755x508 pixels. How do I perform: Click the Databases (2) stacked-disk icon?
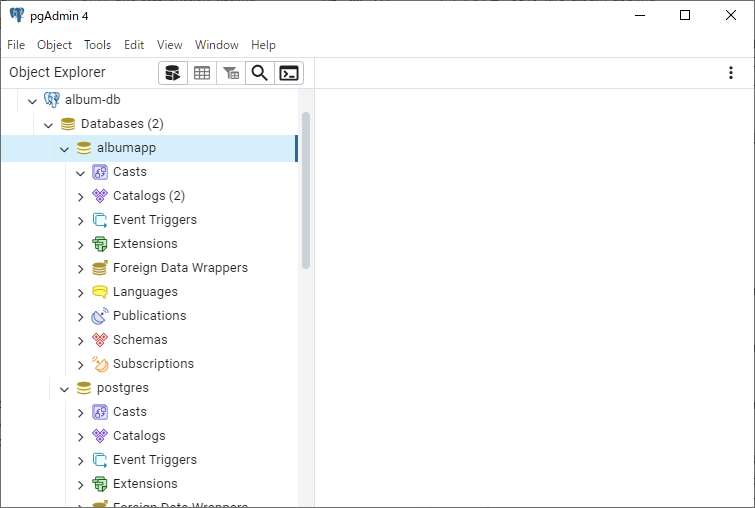[68, 124]
